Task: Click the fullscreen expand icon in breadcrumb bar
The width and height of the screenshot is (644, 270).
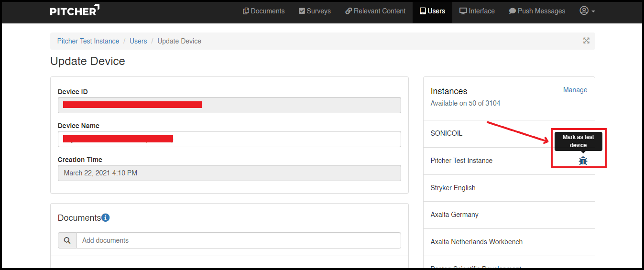Action: click(586, 41)
